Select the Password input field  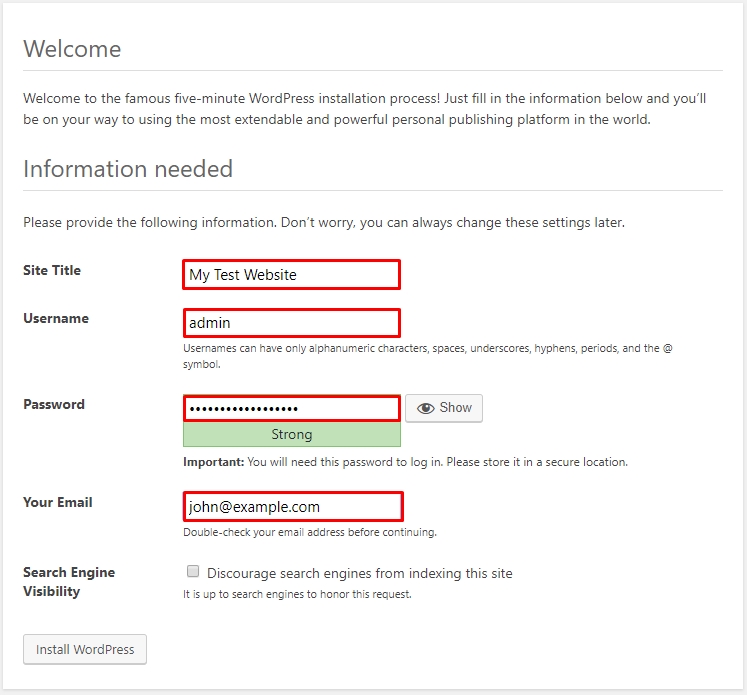[x=292, y=408]
